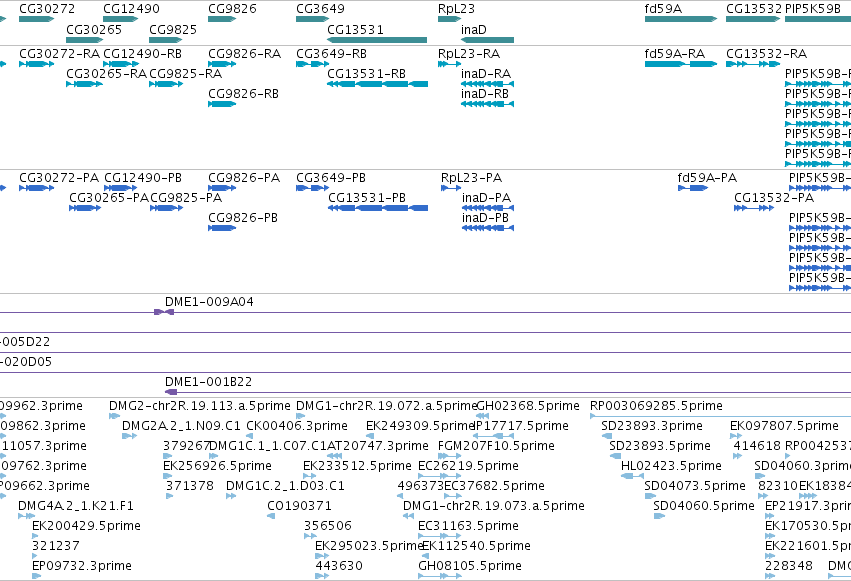Open the CG3649 gene entry
This screenshot has width=851, height=581.
pos(313,19)
